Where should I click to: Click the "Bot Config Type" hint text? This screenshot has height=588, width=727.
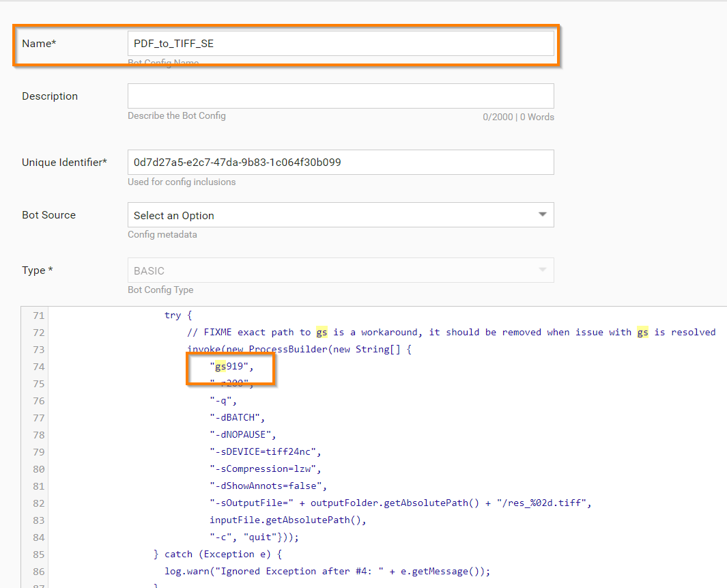(160, 290)
